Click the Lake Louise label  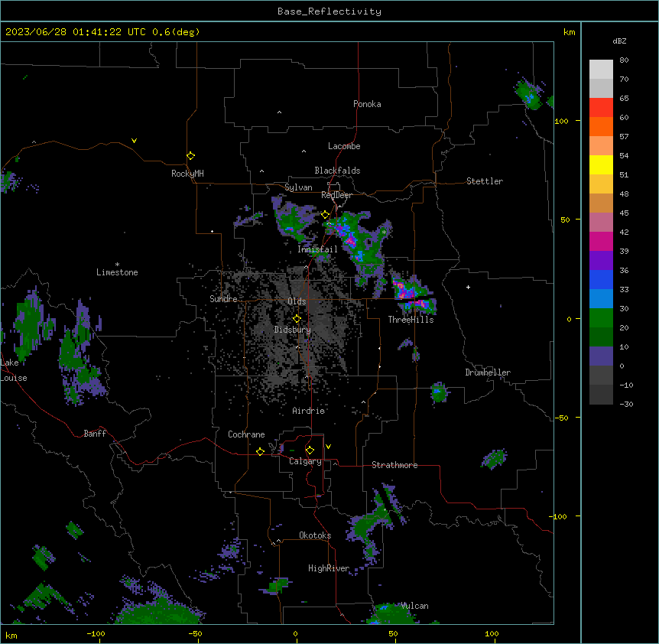(12, 370)
